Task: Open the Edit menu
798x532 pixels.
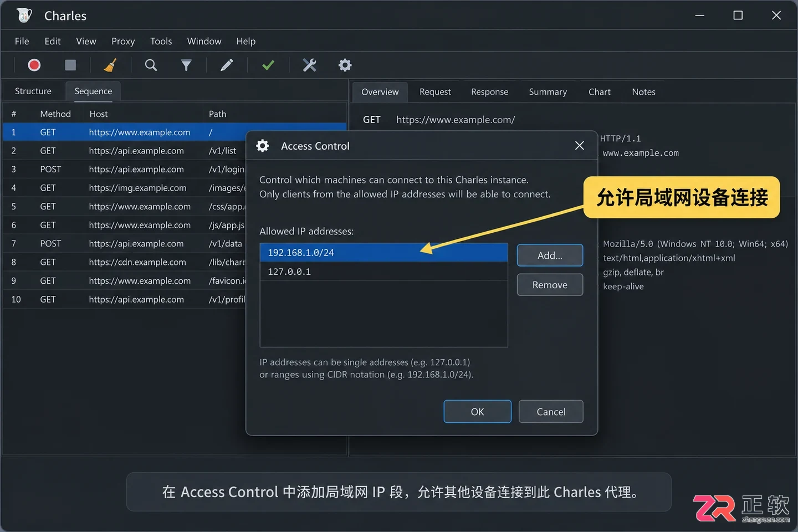Action: 53,41
